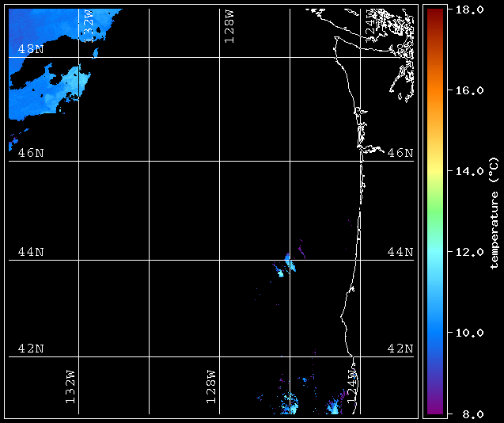
Task: Click the 12.0 tick on the colorbar
Action: point(470,252)
